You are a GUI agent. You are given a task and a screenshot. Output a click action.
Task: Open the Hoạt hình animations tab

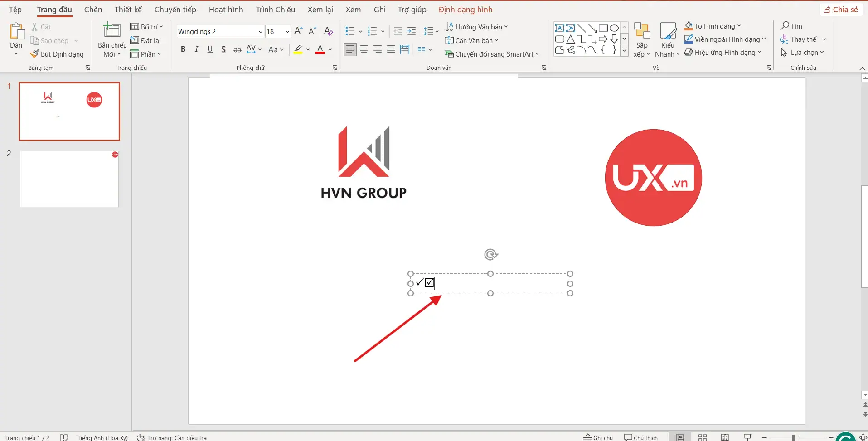point(226,10)
